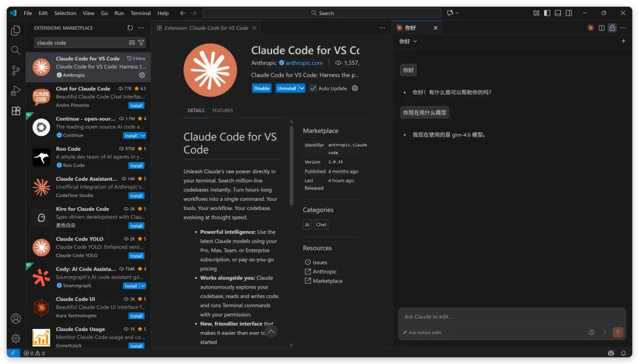Open the Explorer view in the activity bar
The height and width of the screenshot is (364, 639).
(x=16, y=30)
